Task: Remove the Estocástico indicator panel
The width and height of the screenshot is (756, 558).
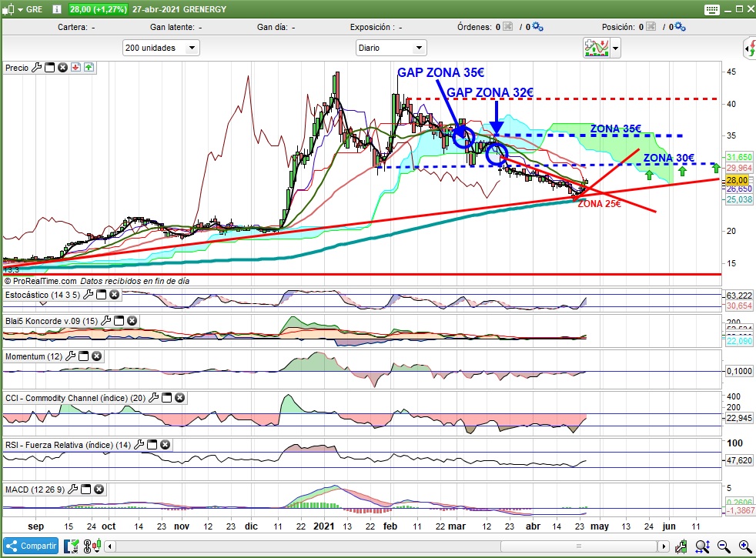Action: click(x=114, y=295)
